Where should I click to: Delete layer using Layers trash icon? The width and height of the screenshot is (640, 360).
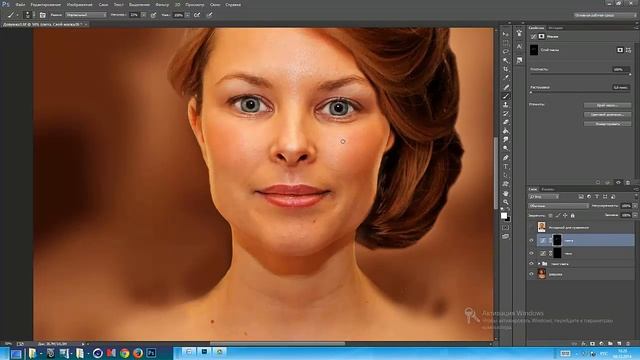[x=628, y=344]
